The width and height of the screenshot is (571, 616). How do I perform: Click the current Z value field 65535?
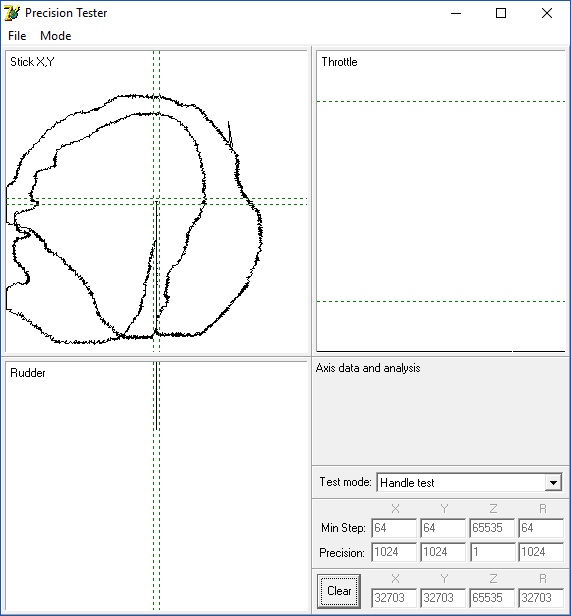(492, 598)
